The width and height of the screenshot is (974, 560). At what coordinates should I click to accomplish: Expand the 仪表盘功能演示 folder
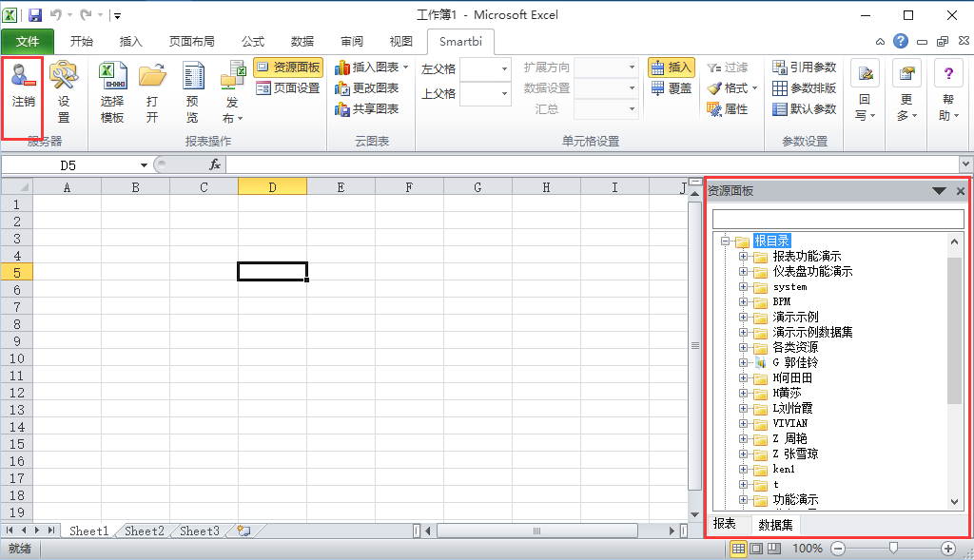coord(743,271)
